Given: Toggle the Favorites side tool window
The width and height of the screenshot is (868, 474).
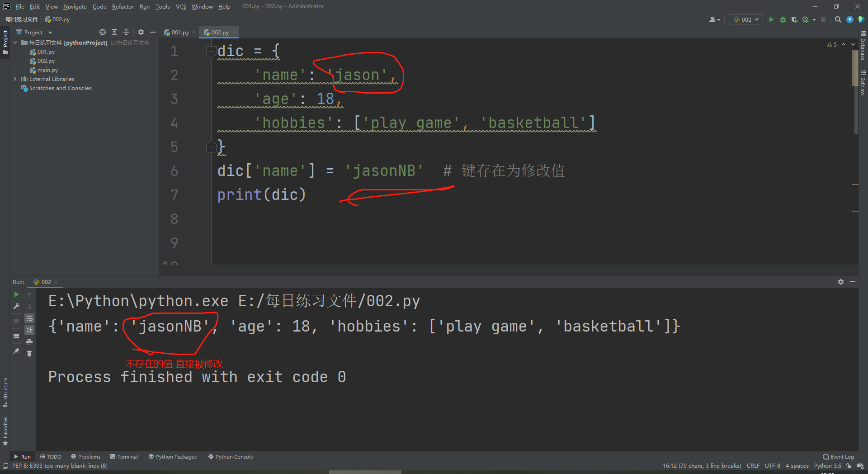Looking at the screenshot, I should point(5,431).
